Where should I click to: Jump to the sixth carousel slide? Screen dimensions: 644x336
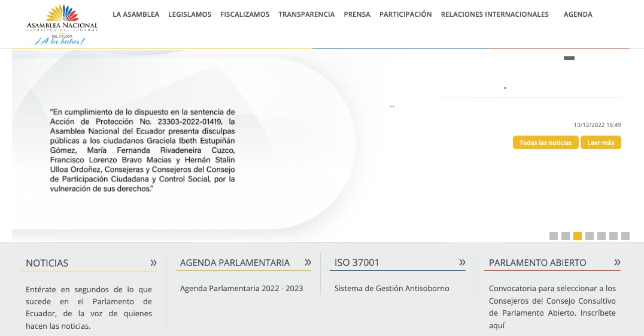pyautogui.click(x=613, y=236)
